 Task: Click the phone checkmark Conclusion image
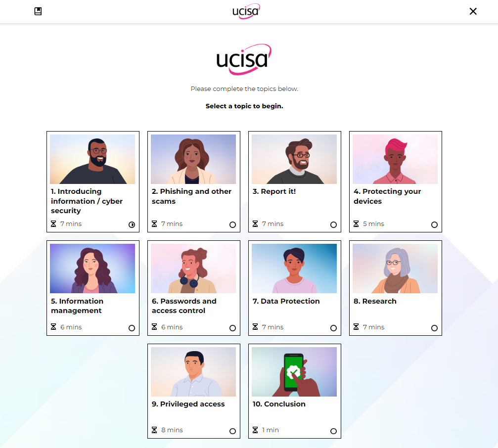[x=294, y=371]
